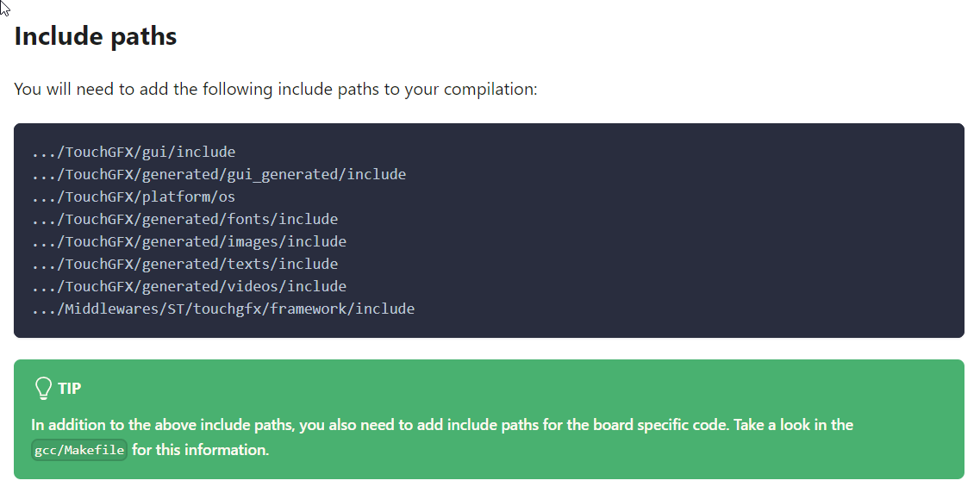Screen dimensions: 980x493
Task: Click the lightbulb tip icon
Action: [43, 389]
